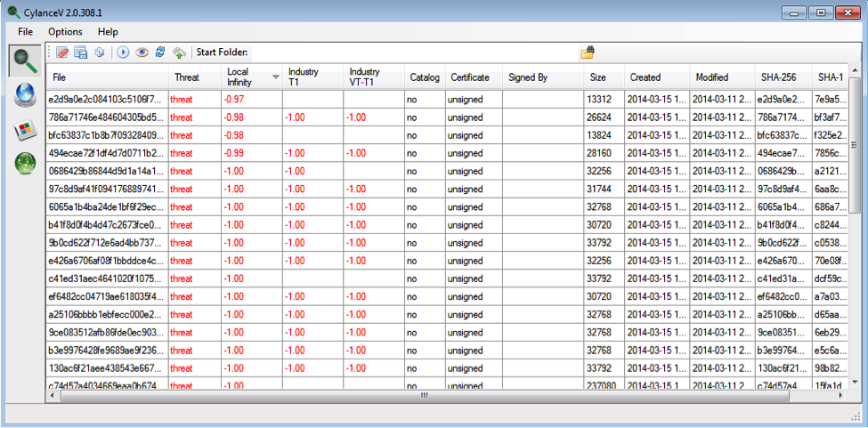Screen dimensions: 868x428
Task: Start scan with the play icon
Action: click(x=123, y=52)
